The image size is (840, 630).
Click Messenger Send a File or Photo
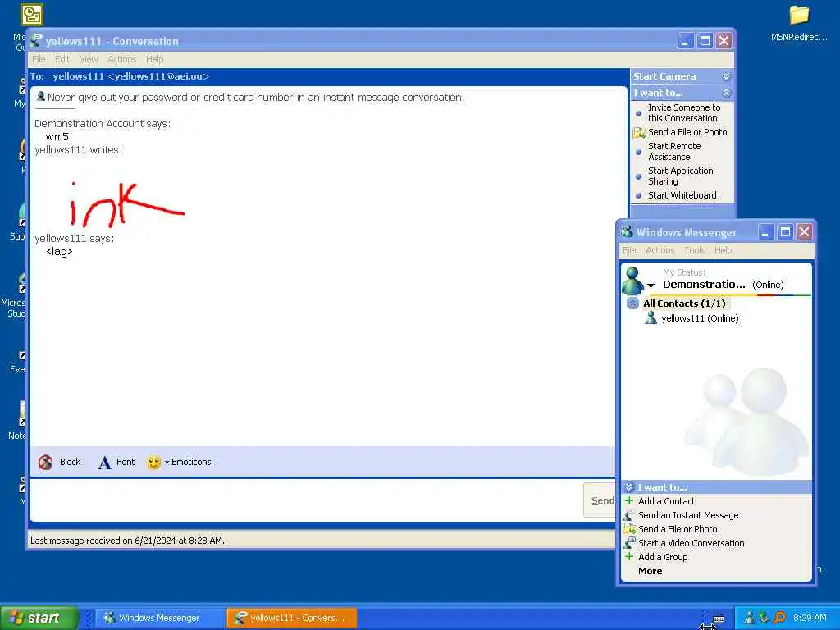(678, 529)
